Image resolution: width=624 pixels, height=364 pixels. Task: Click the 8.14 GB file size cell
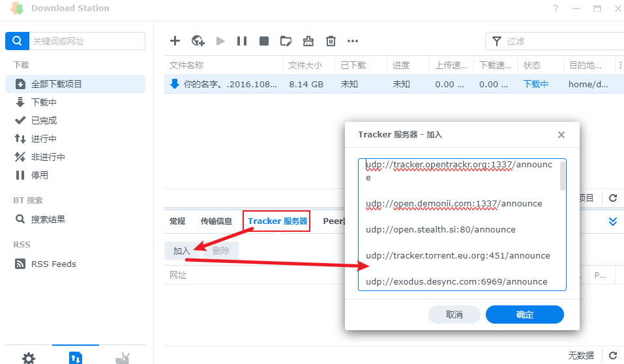[306, 84]
